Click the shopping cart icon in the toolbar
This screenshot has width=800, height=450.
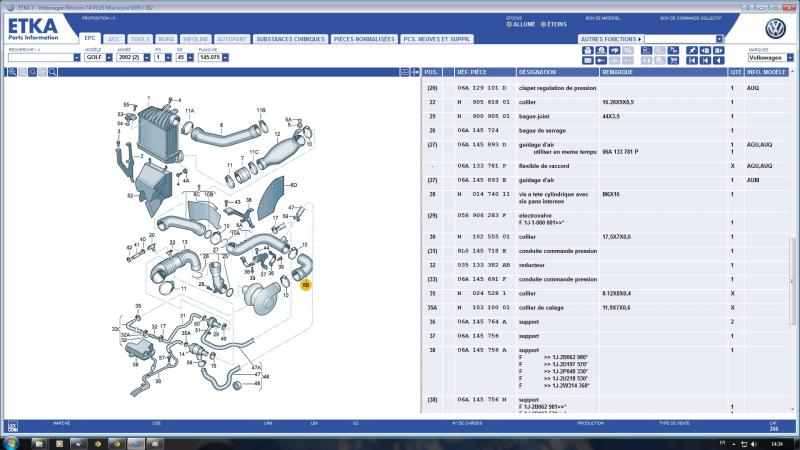[673, 60]
